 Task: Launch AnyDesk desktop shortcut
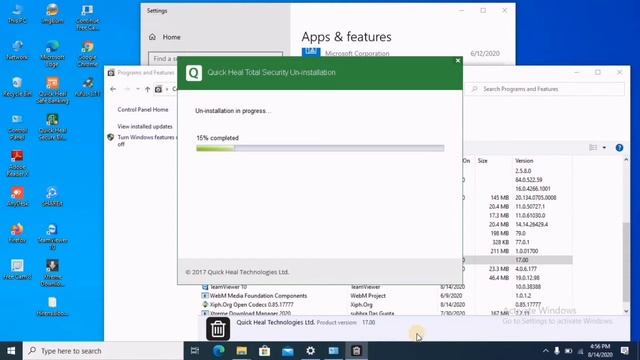click(17, 196)
